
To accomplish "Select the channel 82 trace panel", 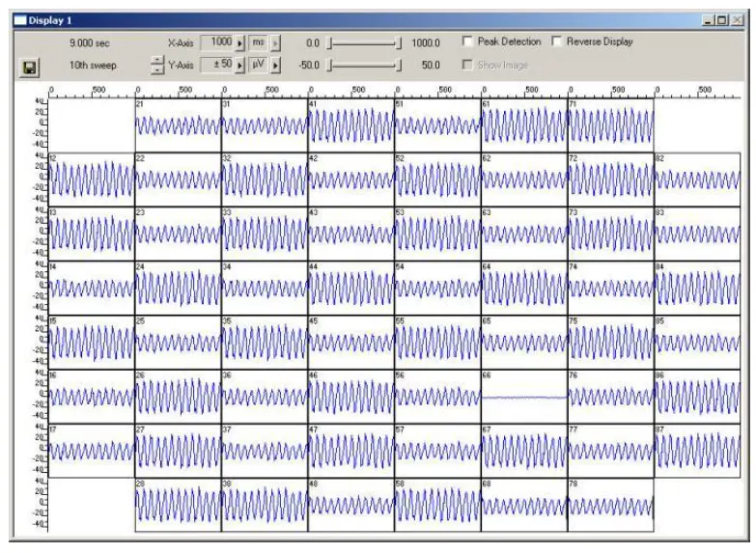I will [697, 180].
